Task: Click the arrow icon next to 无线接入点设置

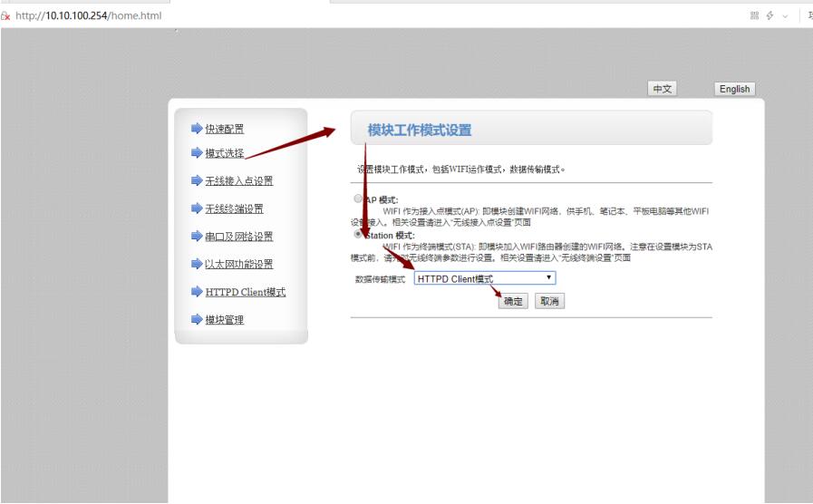Action: pyautogui.click(x=197, y=180)
